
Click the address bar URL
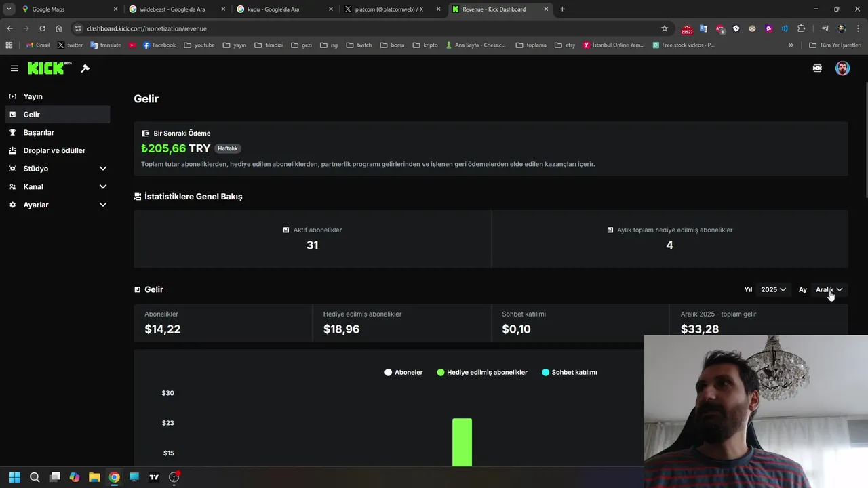click(147, 28)
